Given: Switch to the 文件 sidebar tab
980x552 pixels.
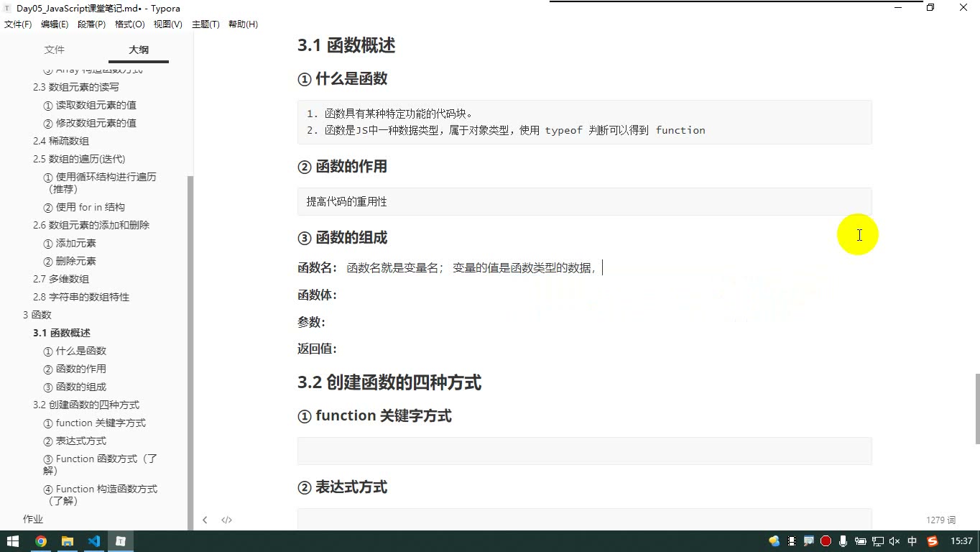Looking at the screenshot, I should point(55,50).
